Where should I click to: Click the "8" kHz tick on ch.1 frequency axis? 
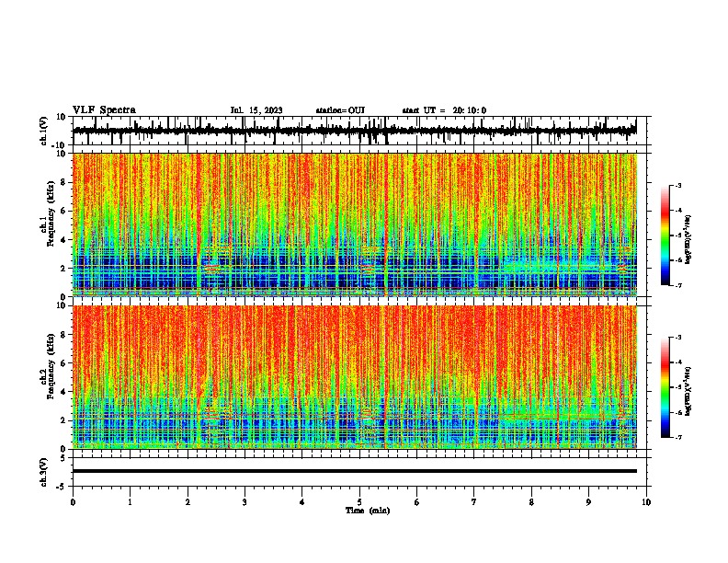pyautogui.click(x=64, y=182)
